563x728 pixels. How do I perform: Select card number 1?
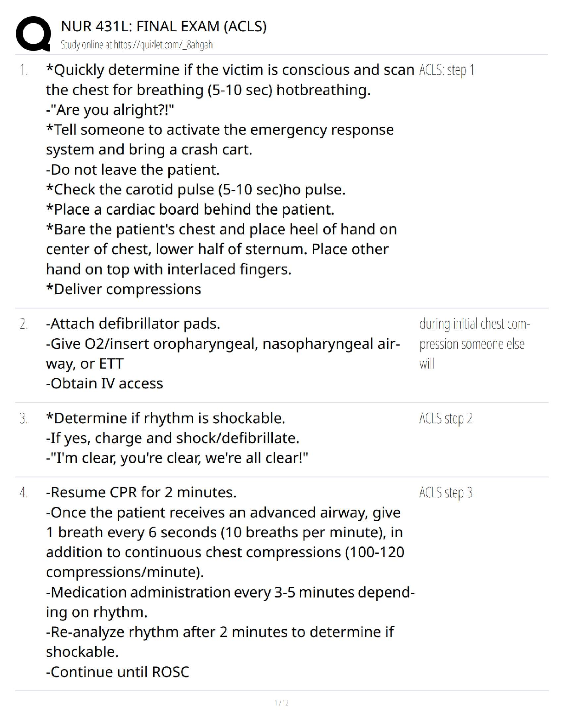coord(23,70)
